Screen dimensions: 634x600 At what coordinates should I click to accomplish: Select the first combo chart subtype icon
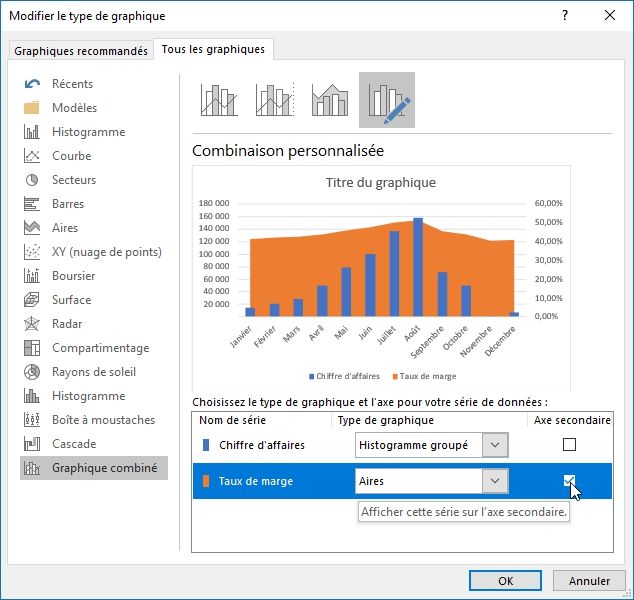219,100
